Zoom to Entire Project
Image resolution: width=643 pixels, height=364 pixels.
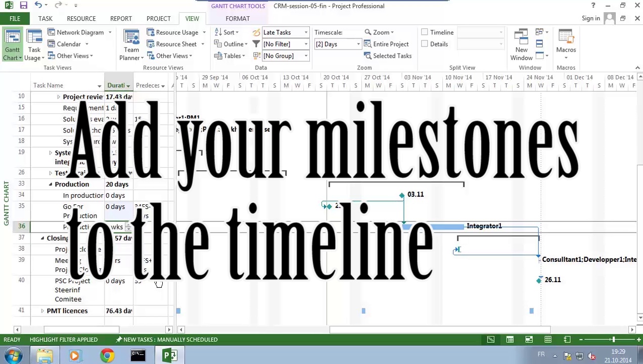[386, 44]
